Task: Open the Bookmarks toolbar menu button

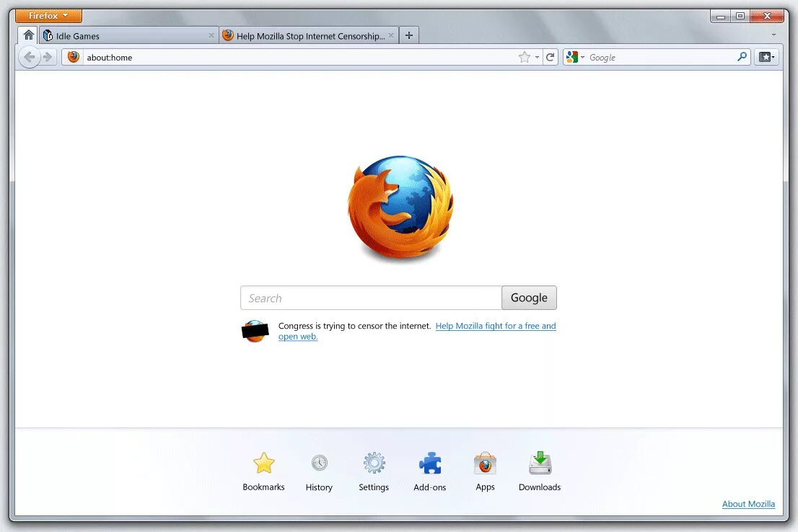Action: click(767, 57)
